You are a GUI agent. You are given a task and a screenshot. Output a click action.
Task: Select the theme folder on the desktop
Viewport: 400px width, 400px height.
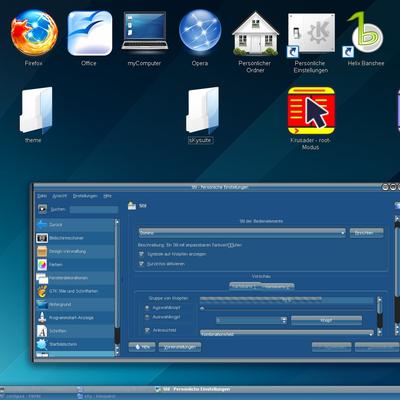36,110
